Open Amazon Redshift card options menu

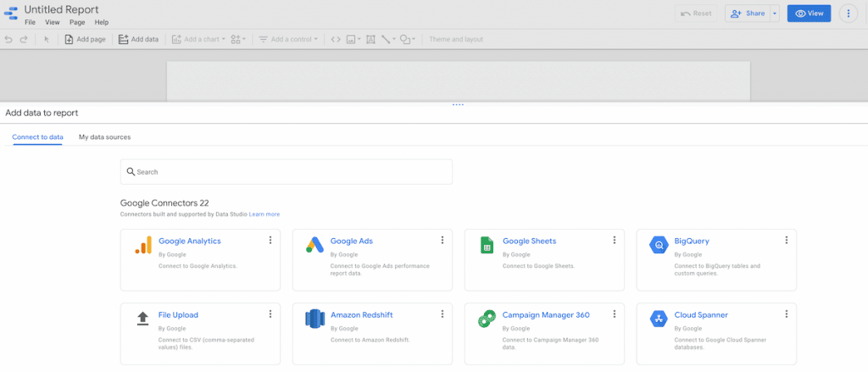[442, 314]
